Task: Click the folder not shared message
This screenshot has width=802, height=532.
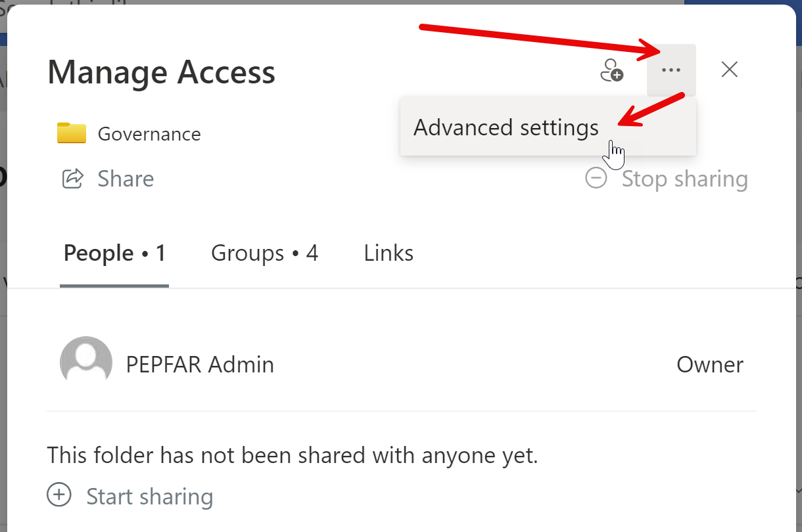Action: 293,454
